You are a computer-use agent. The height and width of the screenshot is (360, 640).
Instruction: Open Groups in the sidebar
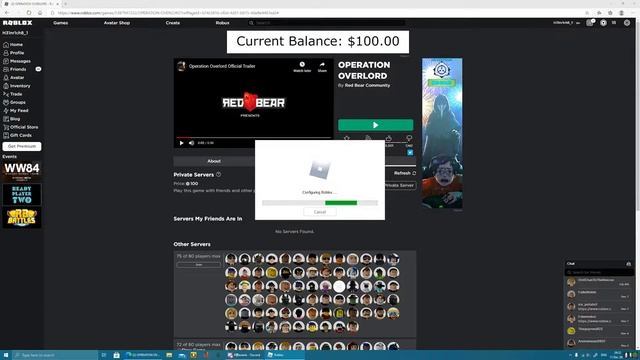[15, 102]
